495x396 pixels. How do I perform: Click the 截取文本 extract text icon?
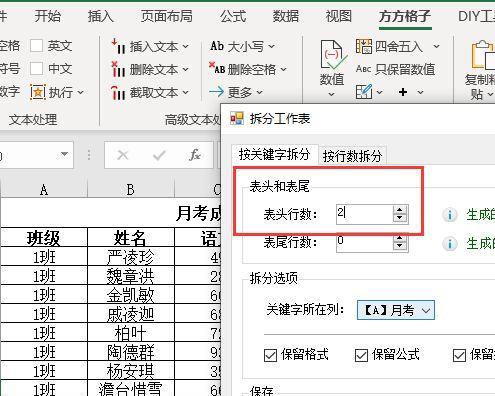(118, 93)
